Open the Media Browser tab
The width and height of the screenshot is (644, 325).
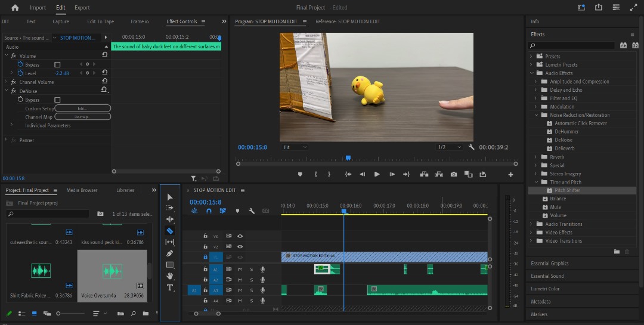point(82,190)
